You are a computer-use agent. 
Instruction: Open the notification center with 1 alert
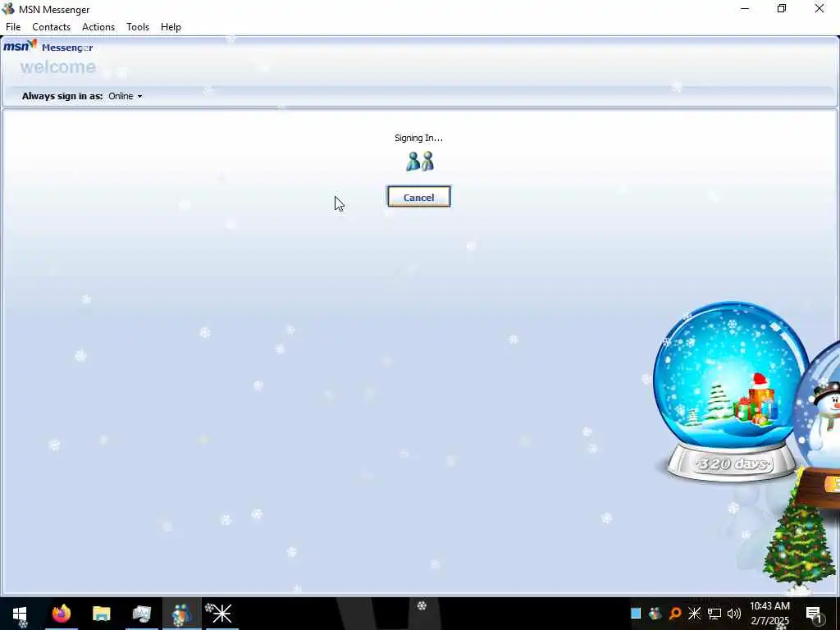(x=815, y=614)
